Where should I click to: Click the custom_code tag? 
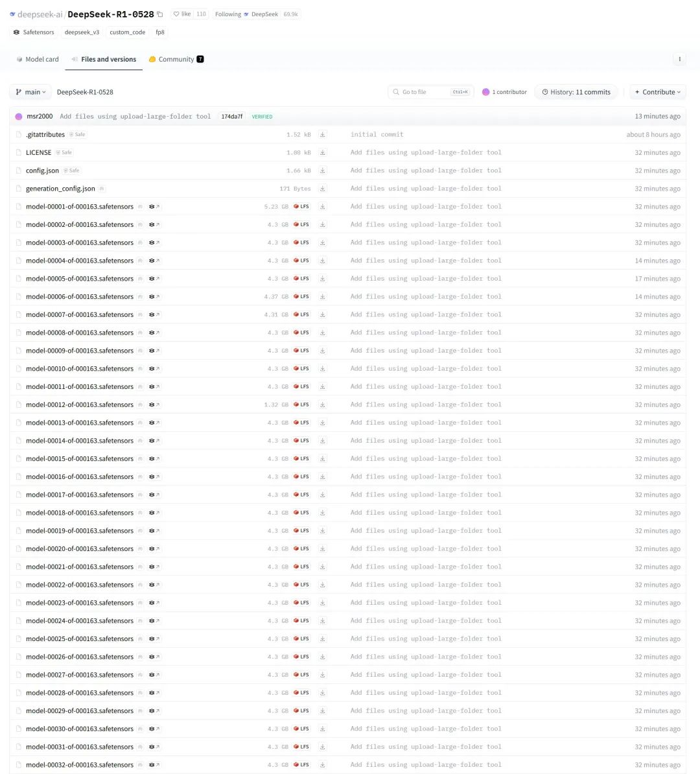pos(128,32)
